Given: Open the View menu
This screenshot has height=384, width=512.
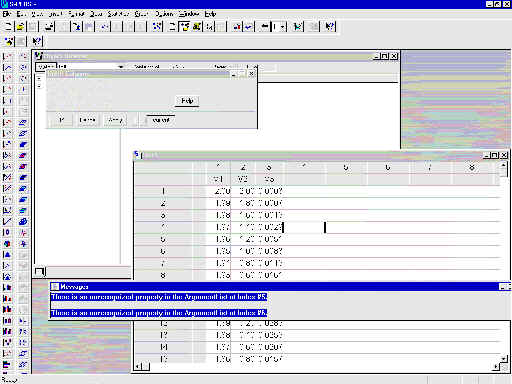Looking at the screenshot, I should (37, 14).
